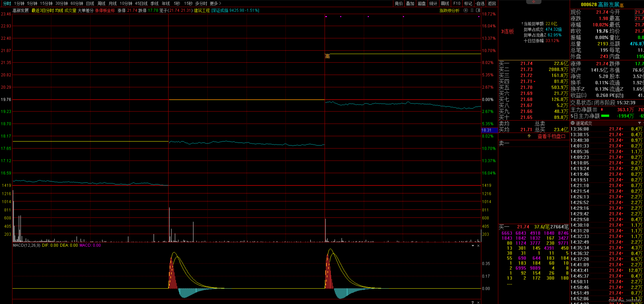Click the -自选 watchlist button
Viewport: 644px width, 304px height.
(x=480, y=3)
